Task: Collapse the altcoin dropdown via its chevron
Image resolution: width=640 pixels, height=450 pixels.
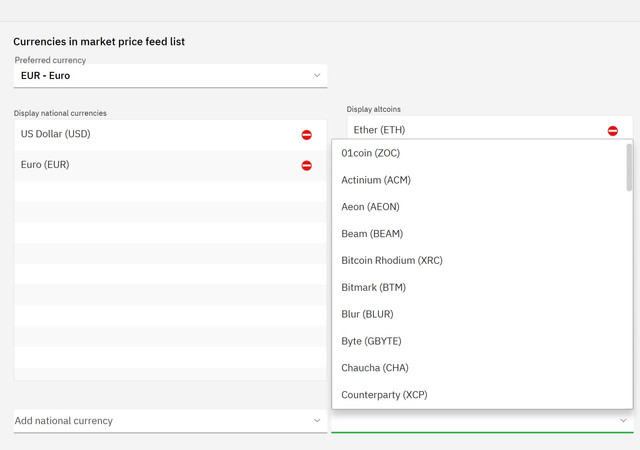Action: pyautogui.click(x=623, y=421)
